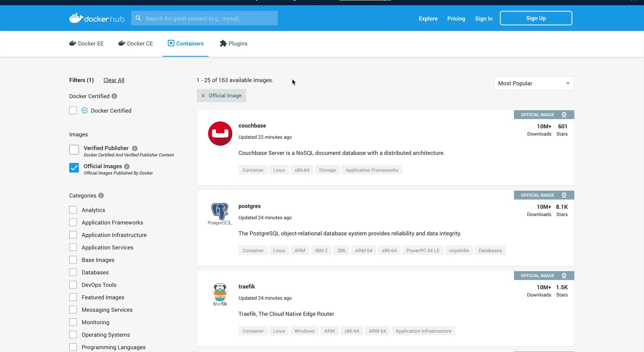The width and height of the screenshot is (644, 352).
Task: Check the DevOps Tools category checkbox
Action: [73, 285]
